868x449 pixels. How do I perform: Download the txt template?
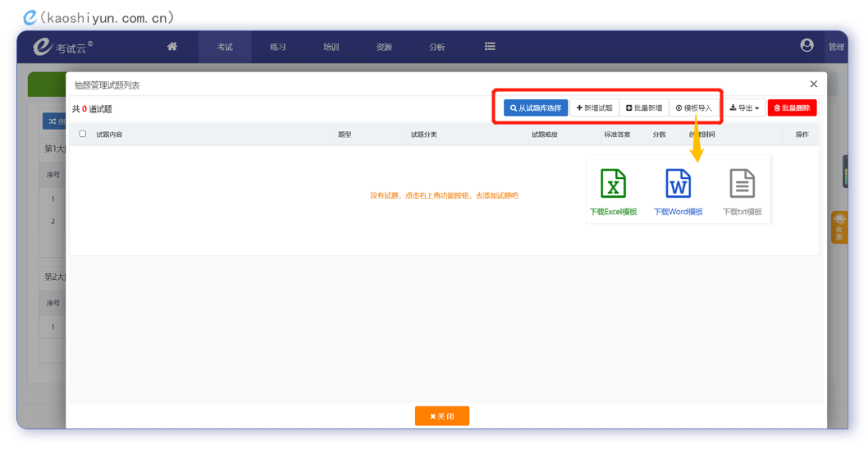pyautogui.click(x=742, y=192)
